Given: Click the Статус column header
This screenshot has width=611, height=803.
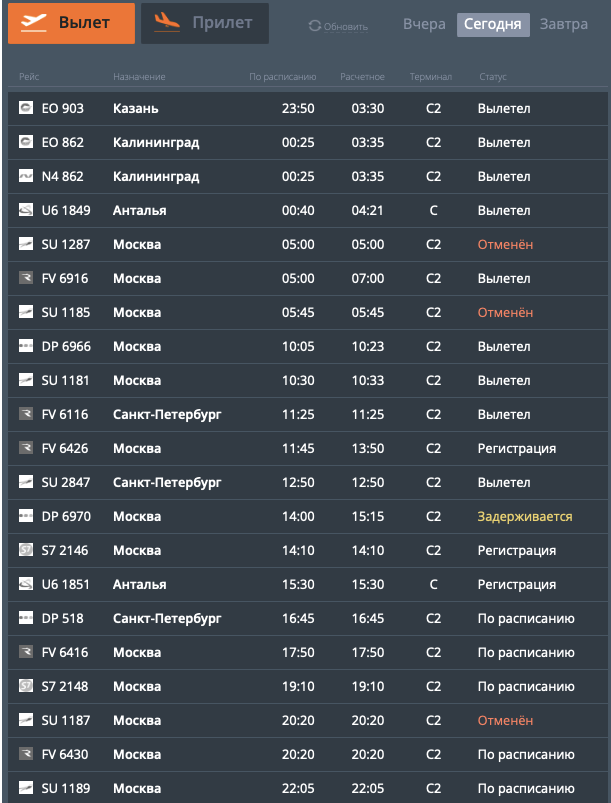Looking at the screenshot, I should 493,77.
